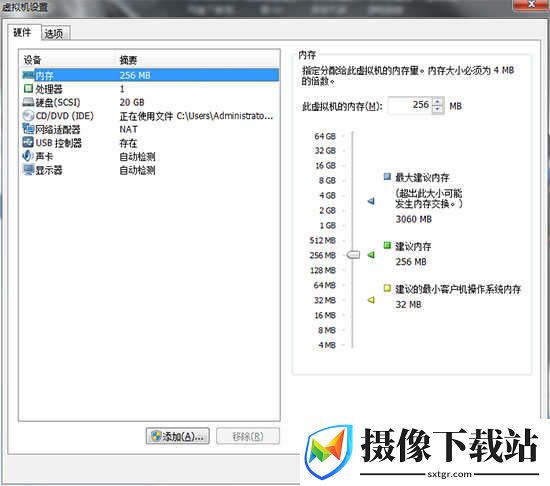
Task: Click the memory slider thumb at 256 MB
Action: [x=353, y=255]
